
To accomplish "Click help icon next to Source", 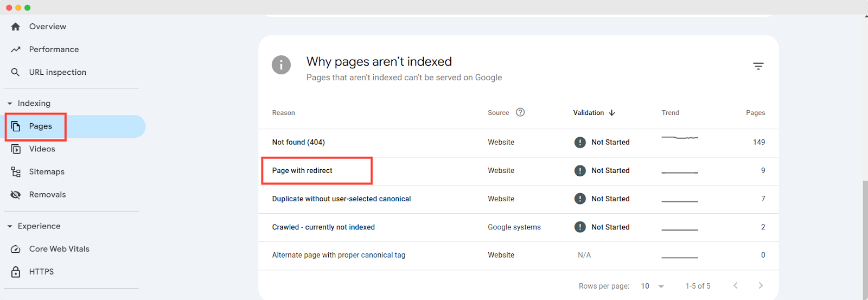I will [x=520, y=112].
